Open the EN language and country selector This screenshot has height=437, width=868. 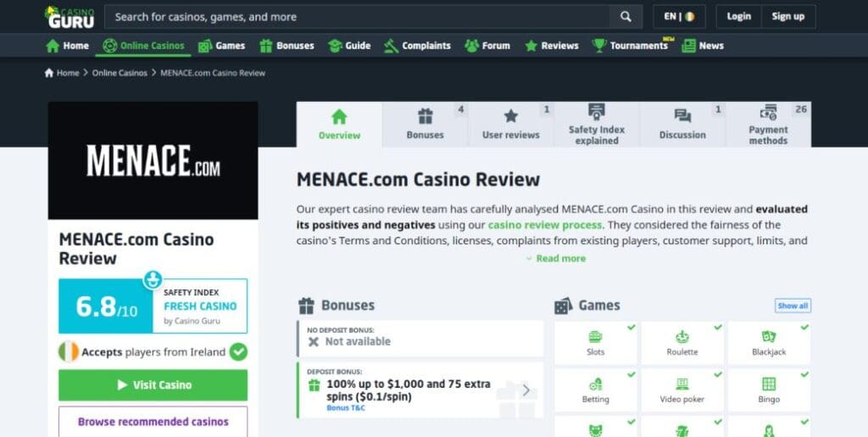point(679,16)
